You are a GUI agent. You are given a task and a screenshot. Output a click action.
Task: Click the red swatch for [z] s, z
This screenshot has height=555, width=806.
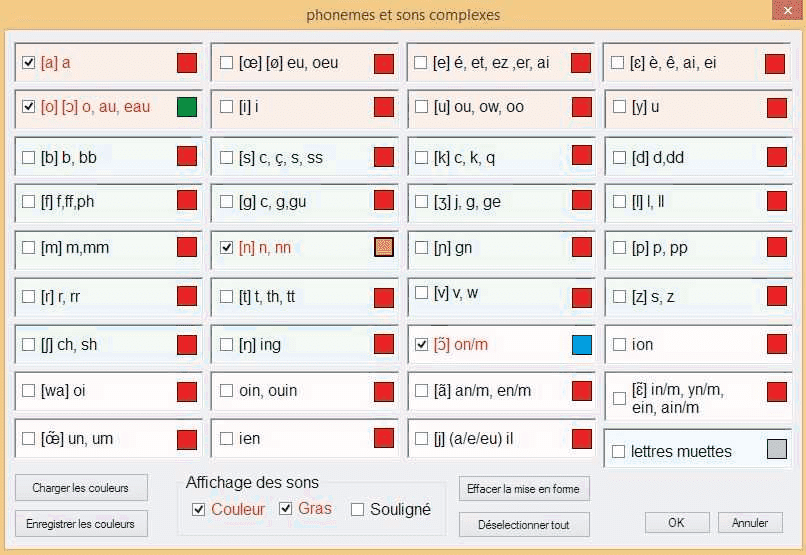click(x=777, y=295)
